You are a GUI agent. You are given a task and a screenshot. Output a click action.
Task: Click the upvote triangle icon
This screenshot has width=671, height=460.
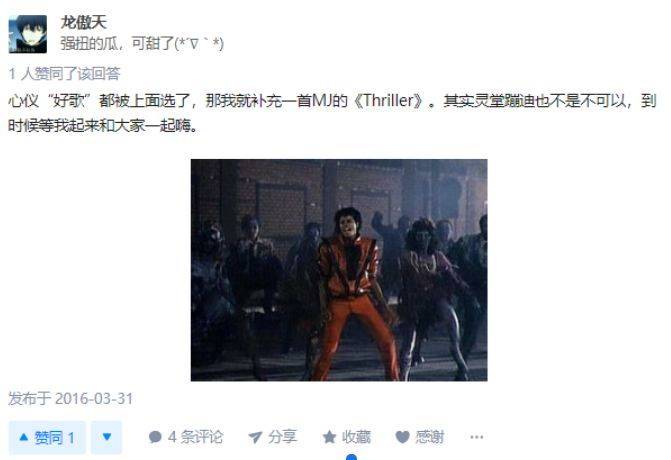(24, 437)
